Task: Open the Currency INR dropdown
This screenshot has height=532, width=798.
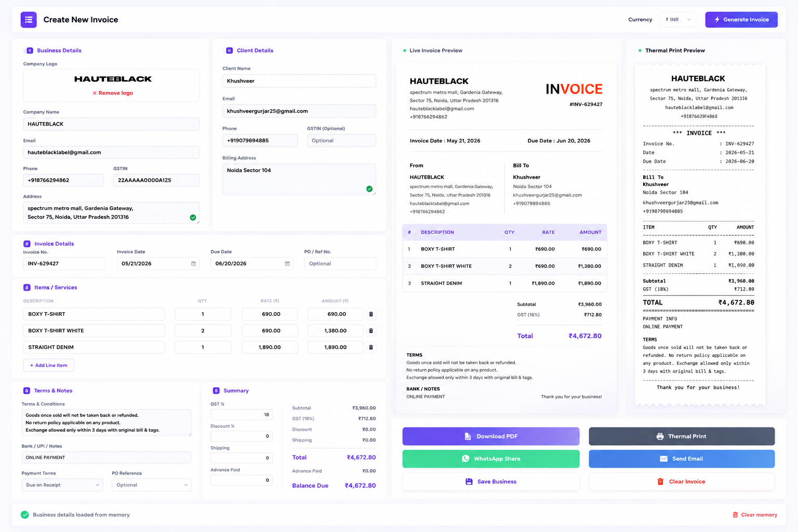Action: click(678, 20)
